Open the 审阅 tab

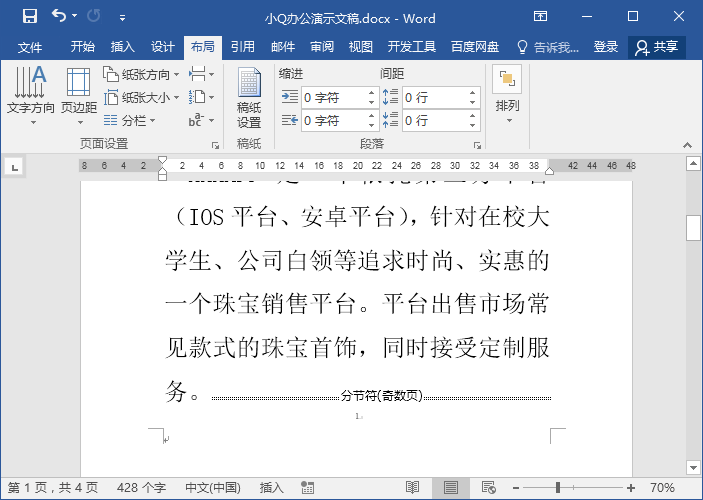pos(322,47)
